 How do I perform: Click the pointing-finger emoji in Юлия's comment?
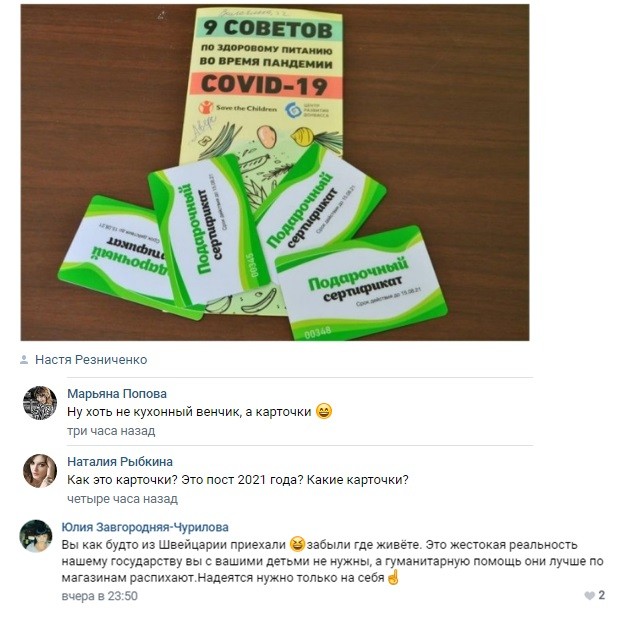coord(393,577)
